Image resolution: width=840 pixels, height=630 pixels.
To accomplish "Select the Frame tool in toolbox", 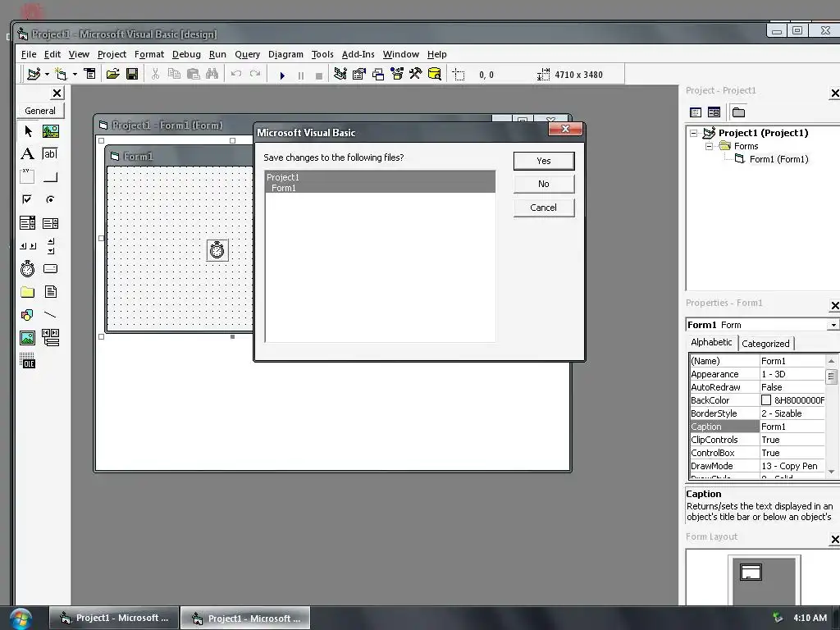I will [x=27, y=177].
